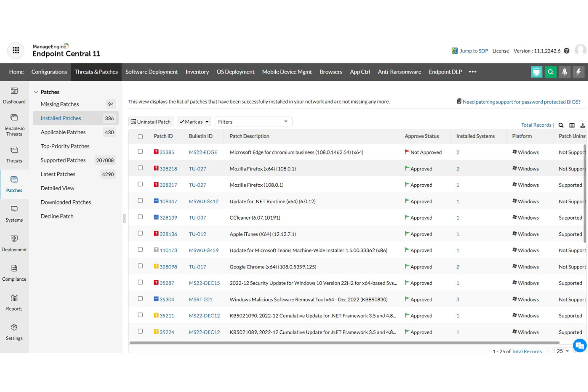Open the Anti-Ransomware tab
The width and height of the screenshot is (588, 392).
coord(399,72)
